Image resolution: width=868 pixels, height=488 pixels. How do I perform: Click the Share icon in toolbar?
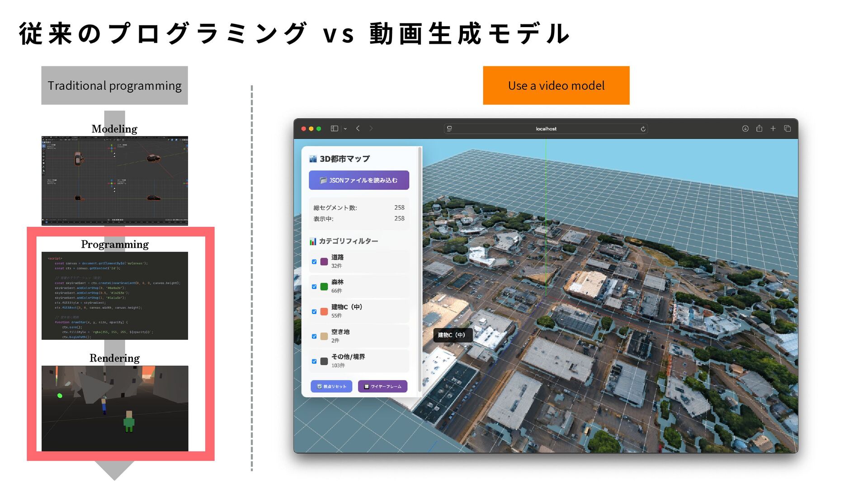tap(759, 129)
